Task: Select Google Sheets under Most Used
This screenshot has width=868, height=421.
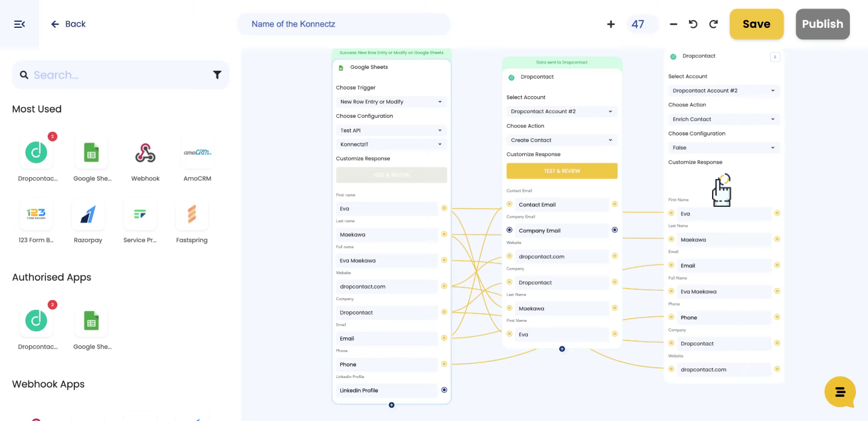Action: pos(91,152)
